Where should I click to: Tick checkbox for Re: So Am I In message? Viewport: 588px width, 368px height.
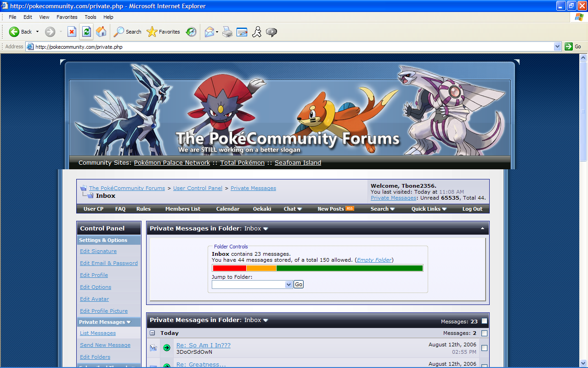[484, 348]
